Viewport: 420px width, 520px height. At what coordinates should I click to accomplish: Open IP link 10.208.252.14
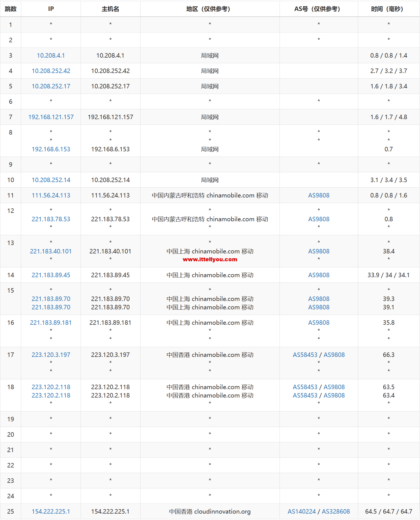pyautogui.click(x=51, y=180)
